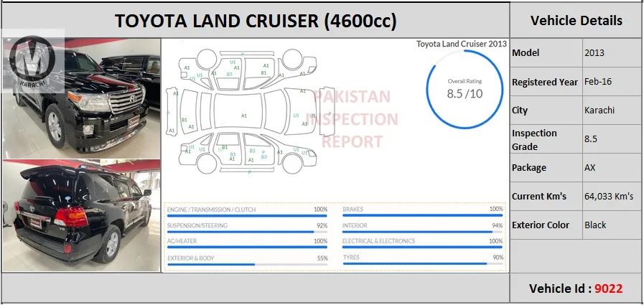The width and height of the screenshot is (644, 305).
Task: Click the 'INTERIOR' label
Action: 355,226
